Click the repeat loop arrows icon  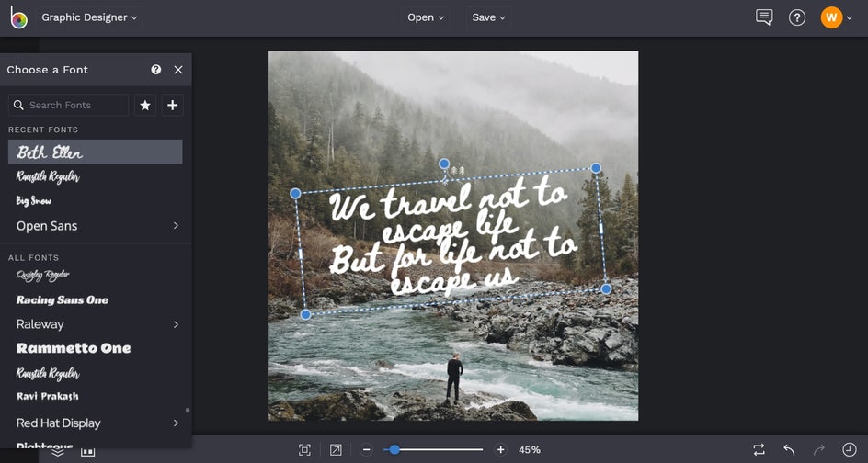759,450
